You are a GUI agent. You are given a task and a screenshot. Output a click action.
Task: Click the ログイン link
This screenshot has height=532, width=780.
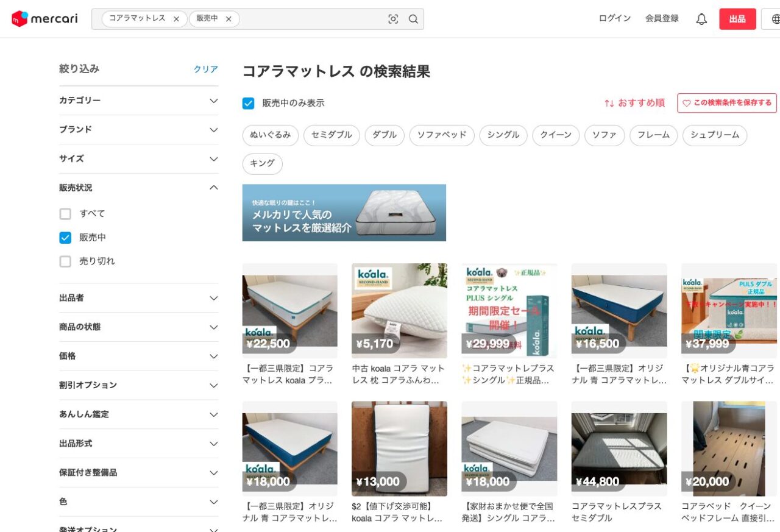614,19
